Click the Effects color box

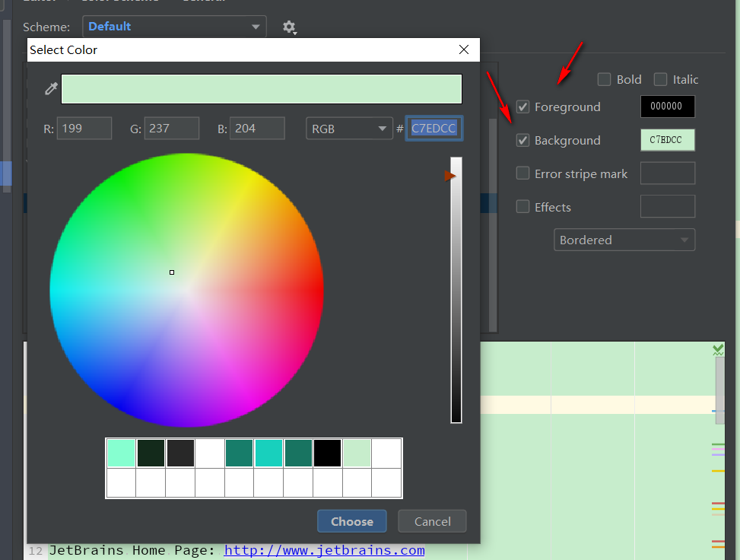(667, 206)
